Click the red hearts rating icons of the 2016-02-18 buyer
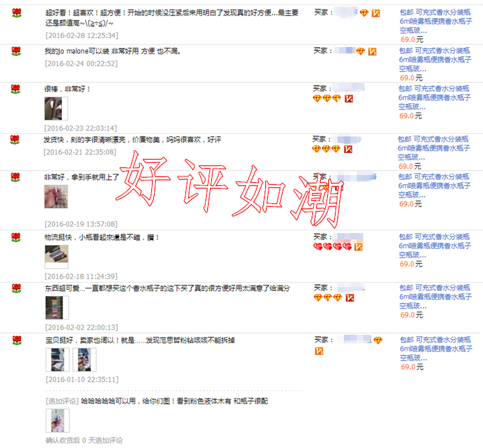 pyautogui.click(x=332, y=247)
